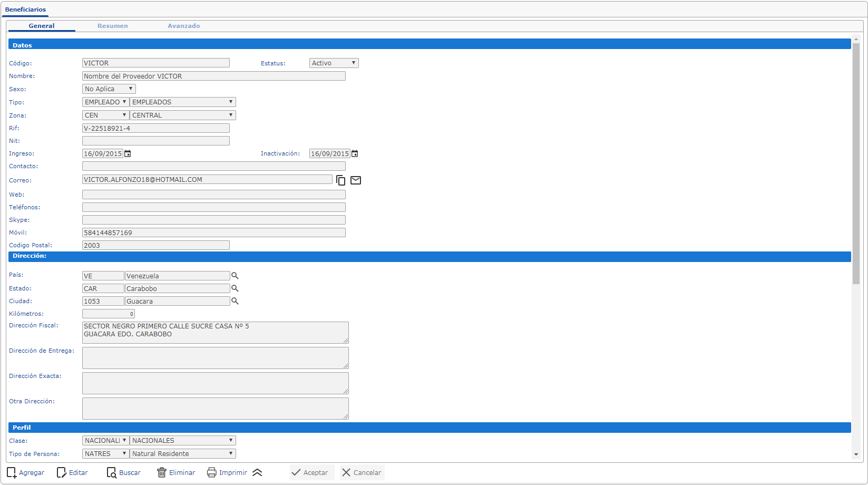This screenshot has height=485, width=868.
Task: Click the empty Contacto field
Action: (x=214, y=166)
